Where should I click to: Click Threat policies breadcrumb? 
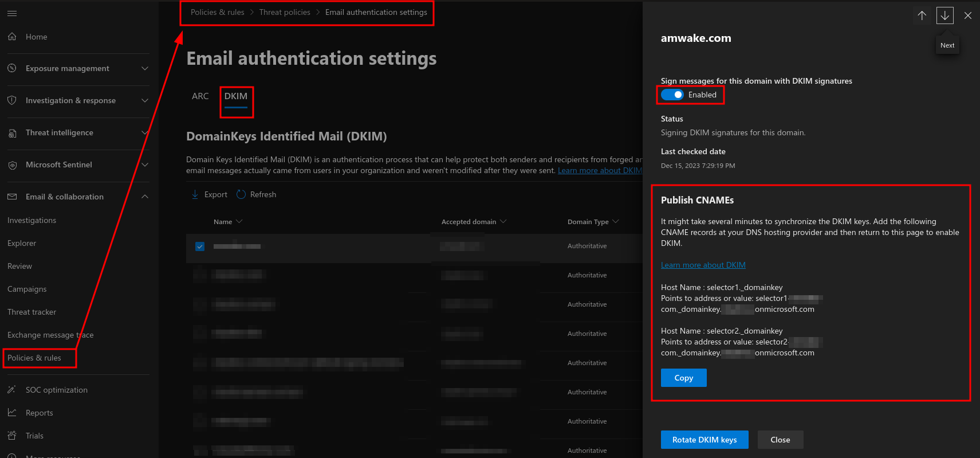285,12
